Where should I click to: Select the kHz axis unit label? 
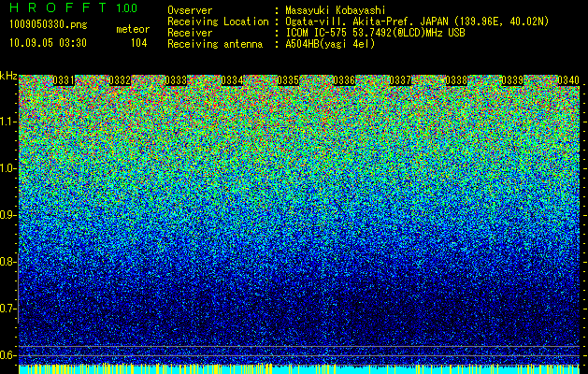[x=8, y=76]
